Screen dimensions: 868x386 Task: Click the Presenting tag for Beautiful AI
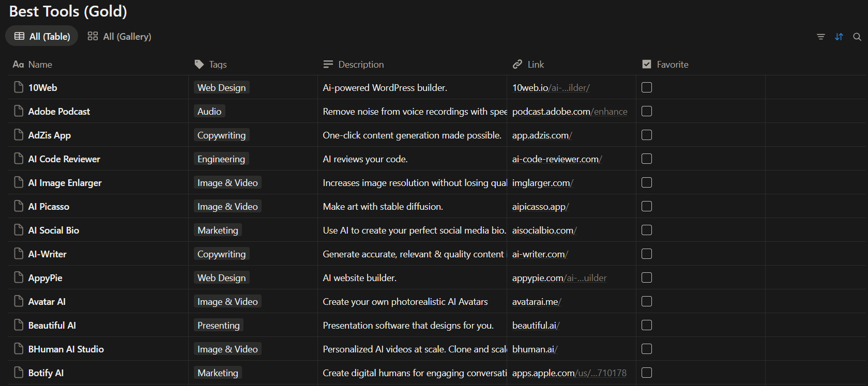[219, 325]
